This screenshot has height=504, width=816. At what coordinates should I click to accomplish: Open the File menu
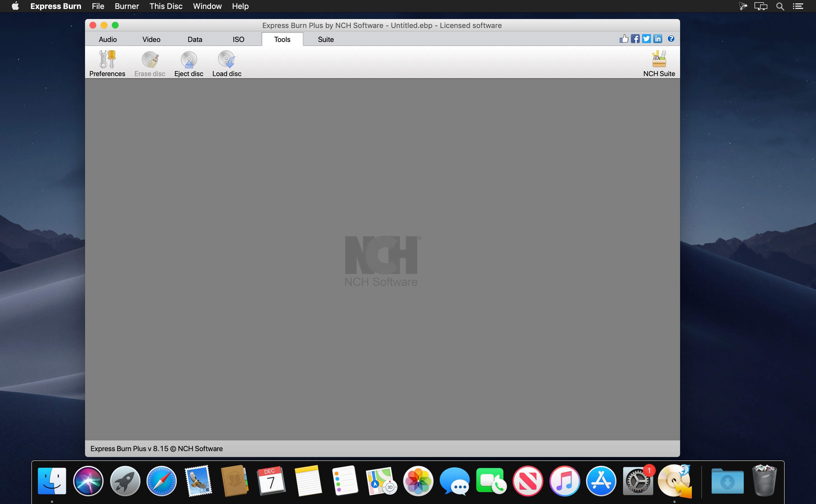point(98,6)
